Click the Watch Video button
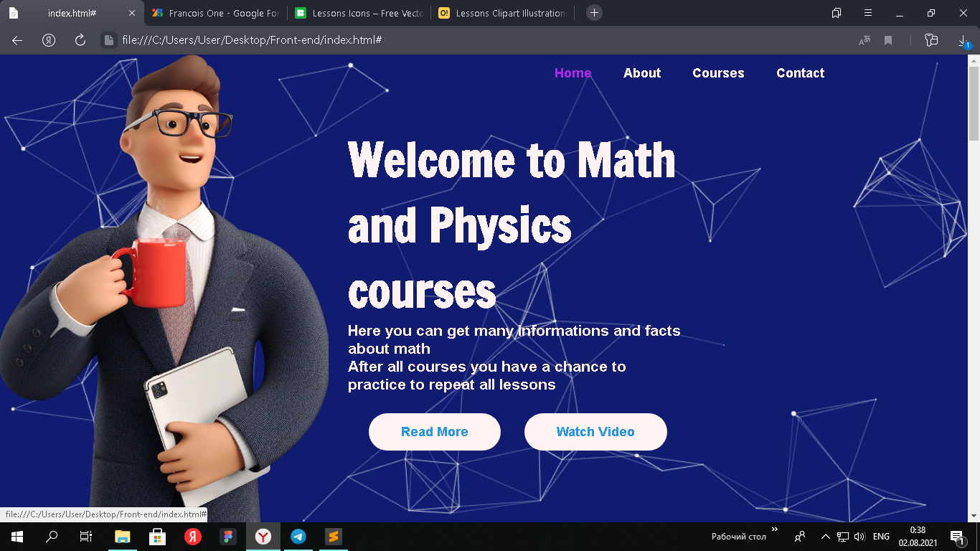This screenshot has height=551, width=980. click(x=595, y=432)
